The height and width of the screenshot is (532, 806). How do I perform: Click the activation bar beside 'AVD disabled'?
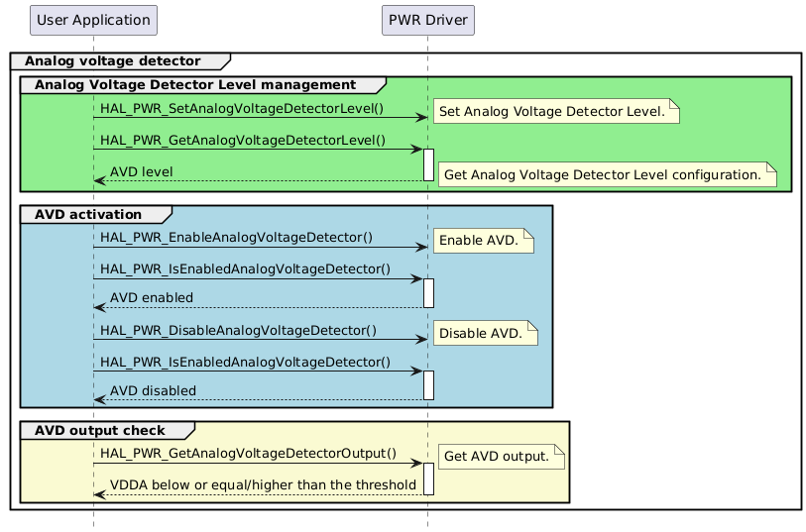428,385
